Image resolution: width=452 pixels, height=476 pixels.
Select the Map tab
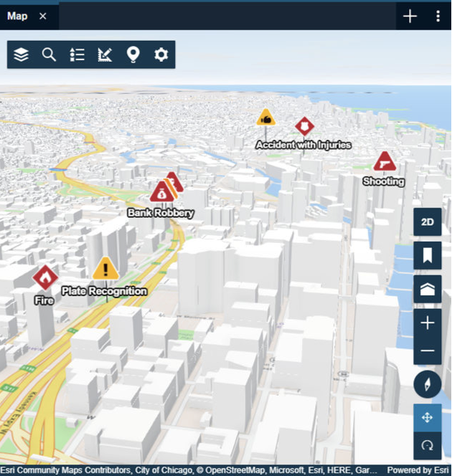17,16
